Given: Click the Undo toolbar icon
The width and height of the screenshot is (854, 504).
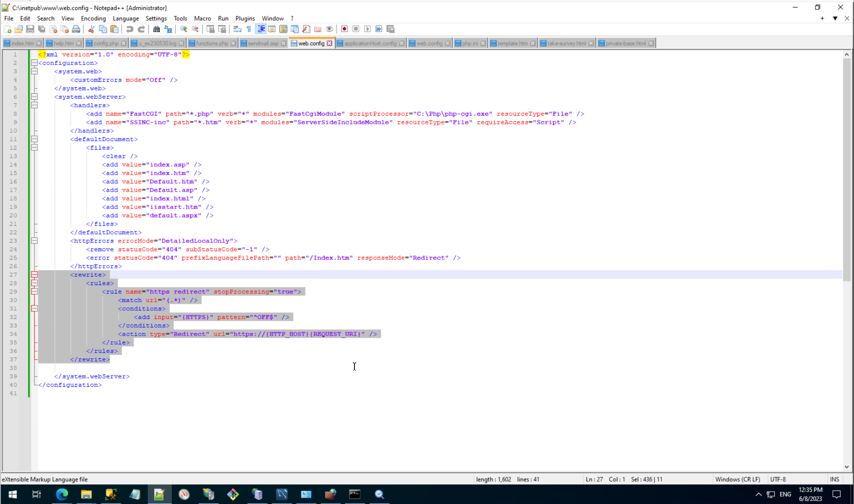Looking at the screenshot, I should (130, 29).
